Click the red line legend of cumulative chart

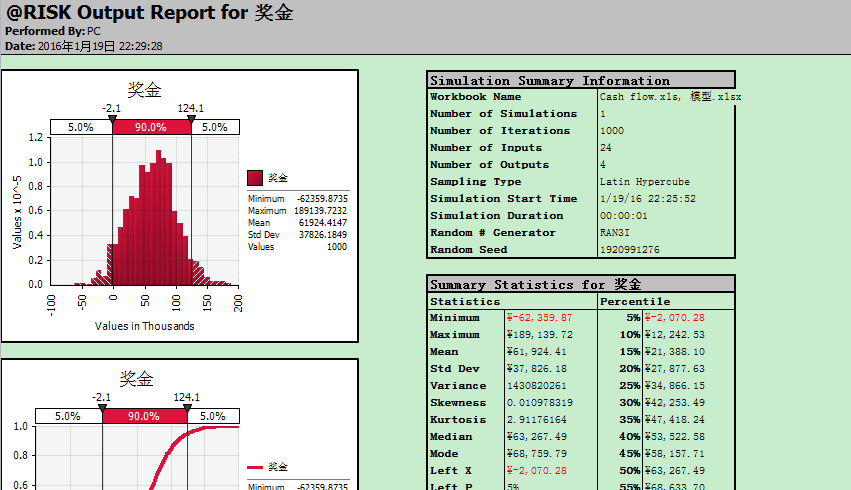(255, 467)
